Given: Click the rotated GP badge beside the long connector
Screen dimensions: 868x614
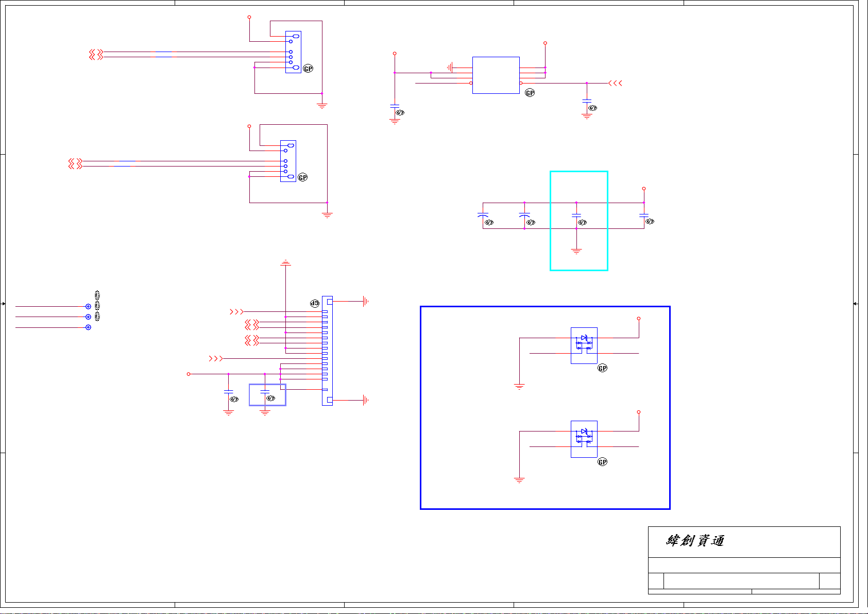Looking at the screenshot, I should (x=315, y=304).
